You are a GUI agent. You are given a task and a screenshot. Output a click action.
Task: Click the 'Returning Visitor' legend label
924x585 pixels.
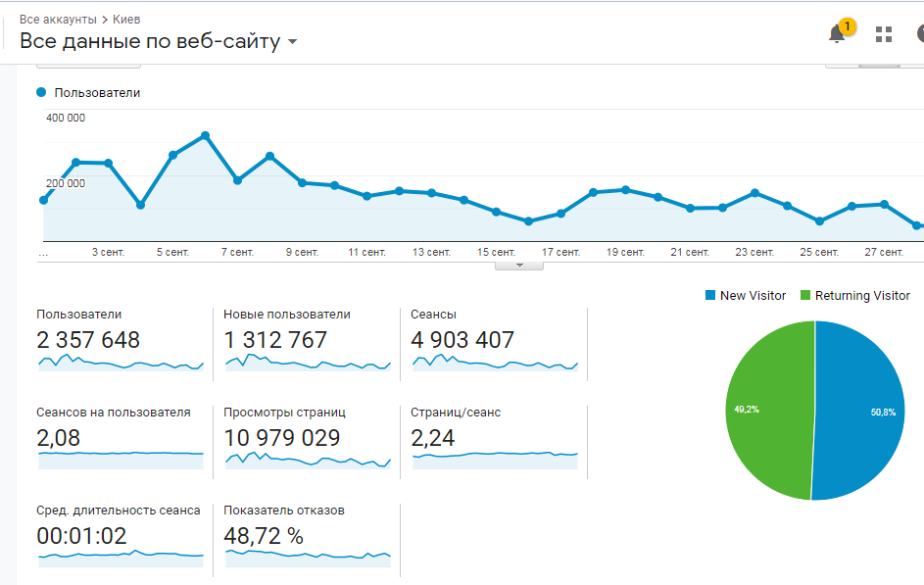tap(862, 295)
